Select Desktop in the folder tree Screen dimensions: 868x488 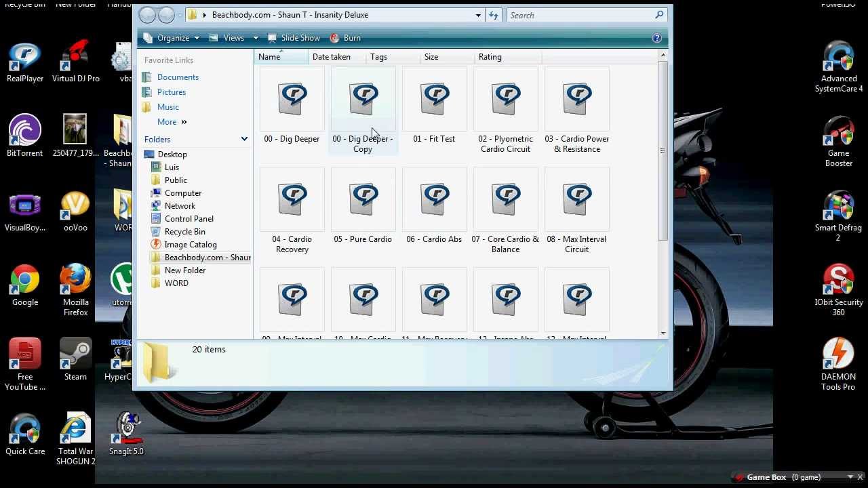click(172, 155)
